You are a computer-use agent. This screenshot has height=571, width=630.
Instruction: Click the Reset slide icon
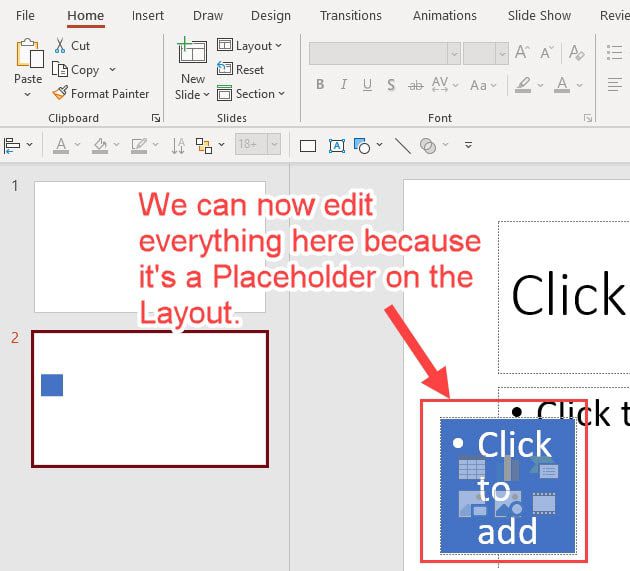click(224, 68)
